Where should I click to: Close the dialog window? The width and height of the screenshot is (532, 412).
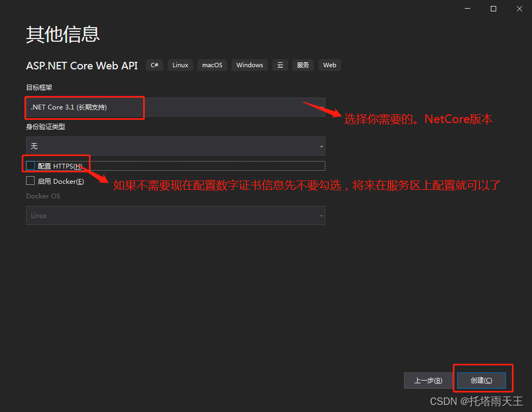click(x=520, y=9)
